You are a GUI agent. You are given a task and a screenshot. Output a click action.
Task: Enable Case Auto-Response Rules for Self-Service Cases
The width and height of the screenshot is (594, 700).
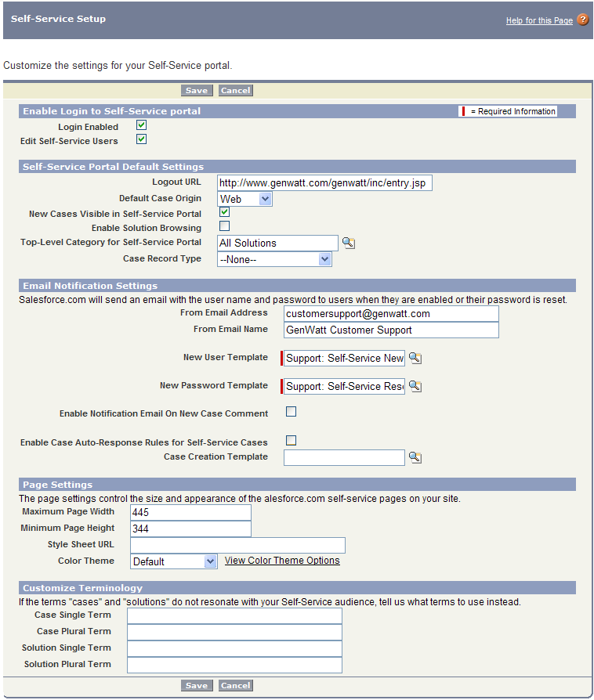point(291,440)
